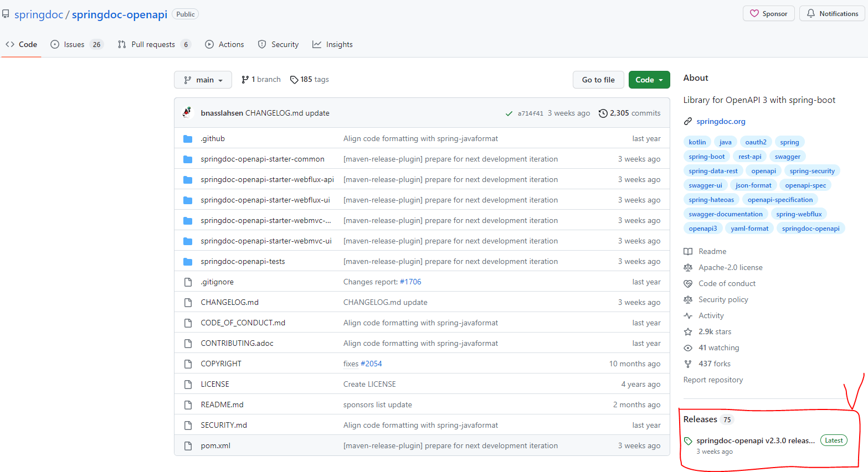The width and height of the screenshot is (868, 472).
Task: Click scale icon beside Security policy
Action: [688, 300]
